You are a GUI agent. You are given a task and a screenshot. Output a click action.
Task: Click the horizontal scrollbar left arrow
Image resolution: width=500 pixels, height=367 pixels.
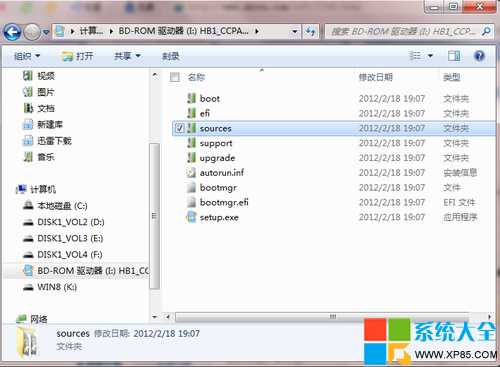(168, 317)
